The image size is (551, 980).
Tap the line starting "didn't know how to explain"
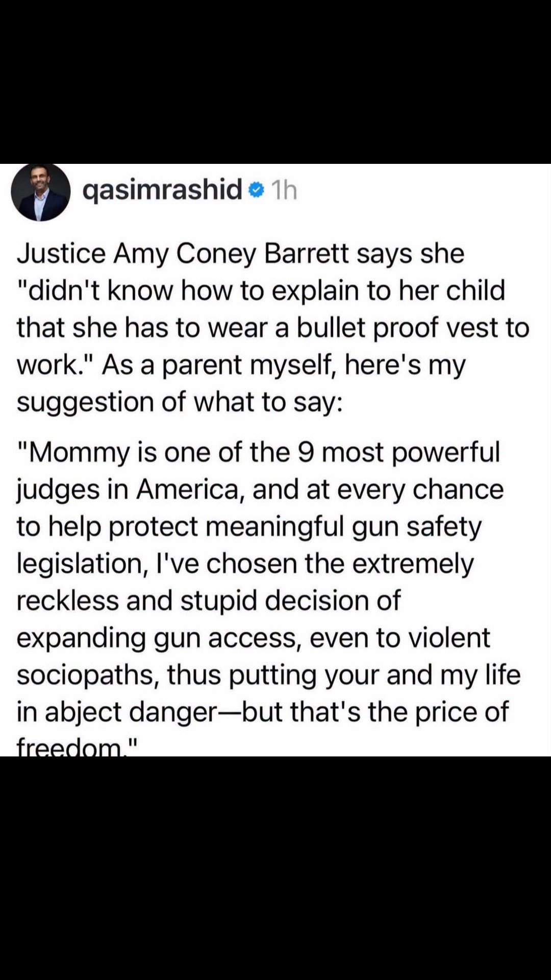(261, 290)
